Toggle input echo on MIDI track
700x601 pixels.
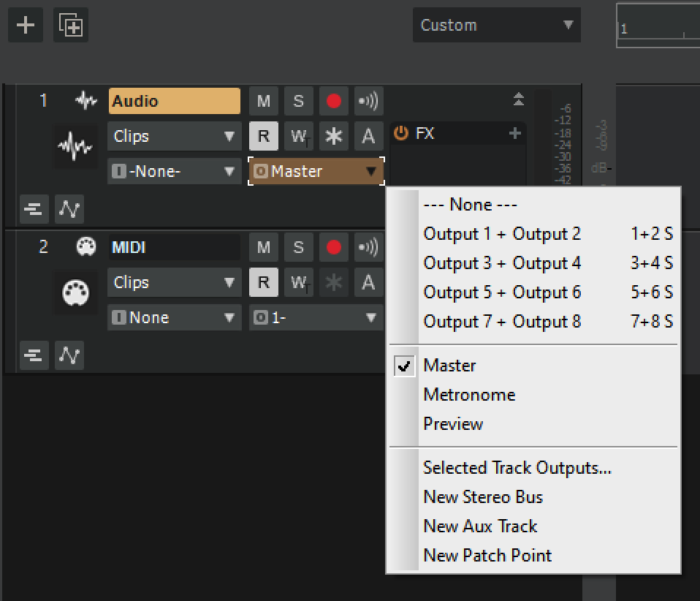coord(368,247)
